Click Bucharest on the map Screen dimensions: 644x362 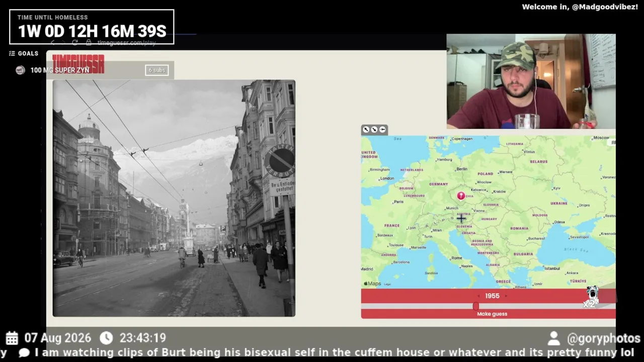[x=536, y=238]
